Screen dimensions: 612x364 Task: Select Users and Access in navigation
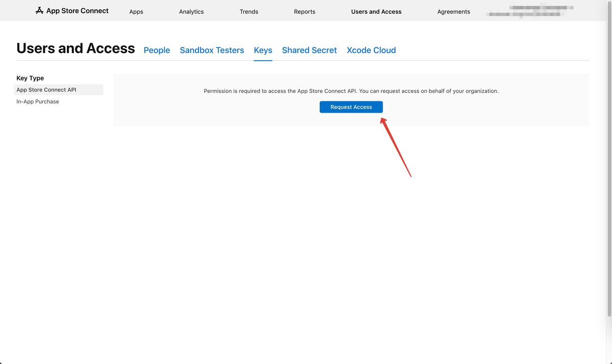pos(376,12)
